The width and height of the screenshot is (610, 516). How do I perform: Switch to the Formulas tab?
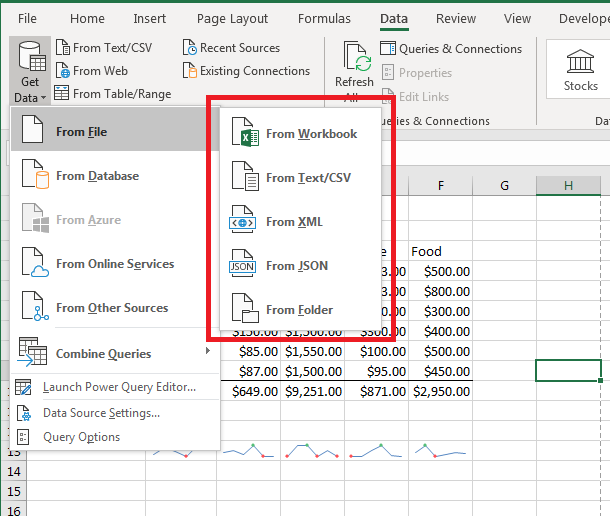point(324,18)
